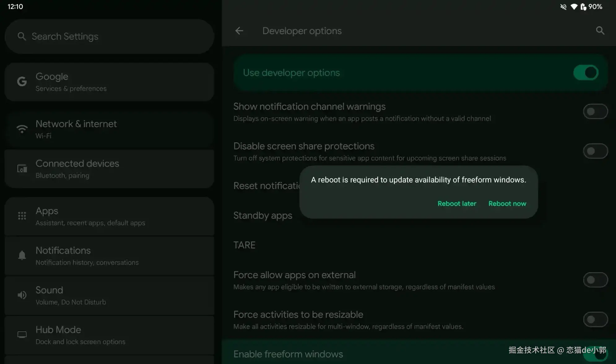Click the Search Settings field

(109, 36)
